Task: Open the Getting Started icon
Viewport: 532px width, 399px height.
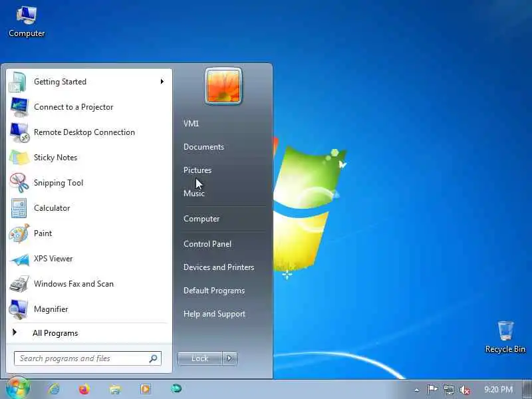Action: click(18, 82)
